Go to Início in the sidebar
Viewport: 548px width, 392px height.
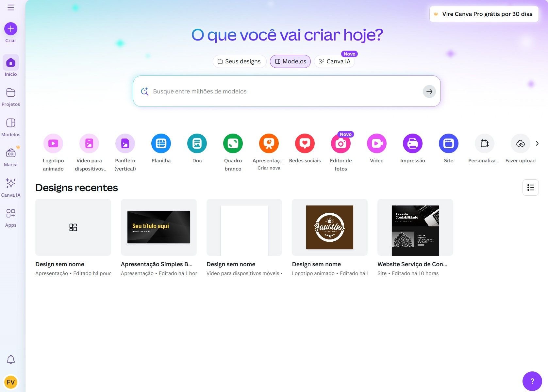[x=11, y=66]
